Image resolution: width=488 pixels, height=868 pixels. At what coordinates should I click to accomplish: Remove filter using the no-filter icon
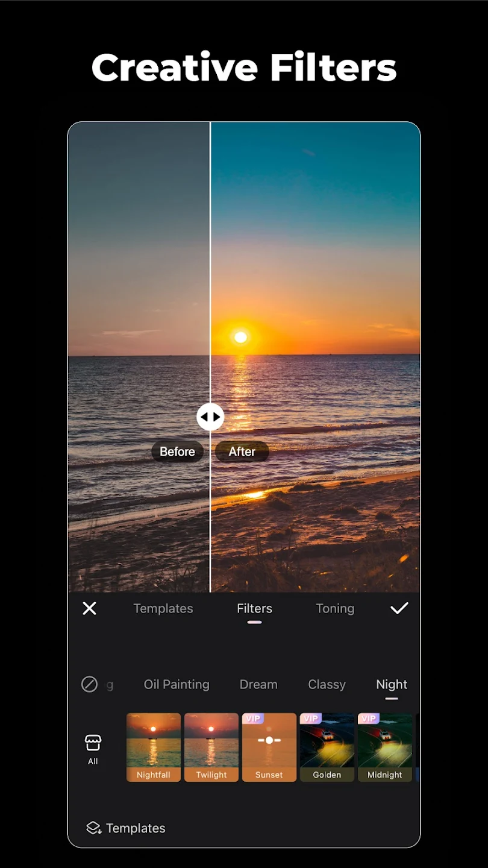tap(89, 684)
